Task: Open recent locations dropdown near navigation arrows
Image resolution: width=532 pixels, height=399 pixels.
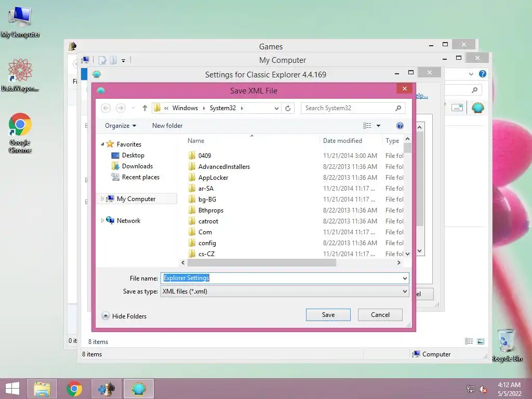Action: point(134,108)
